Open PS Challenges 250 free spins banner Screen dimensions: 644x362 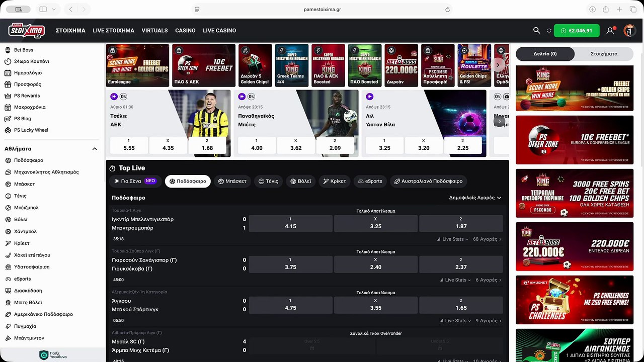tap(575, 300)
